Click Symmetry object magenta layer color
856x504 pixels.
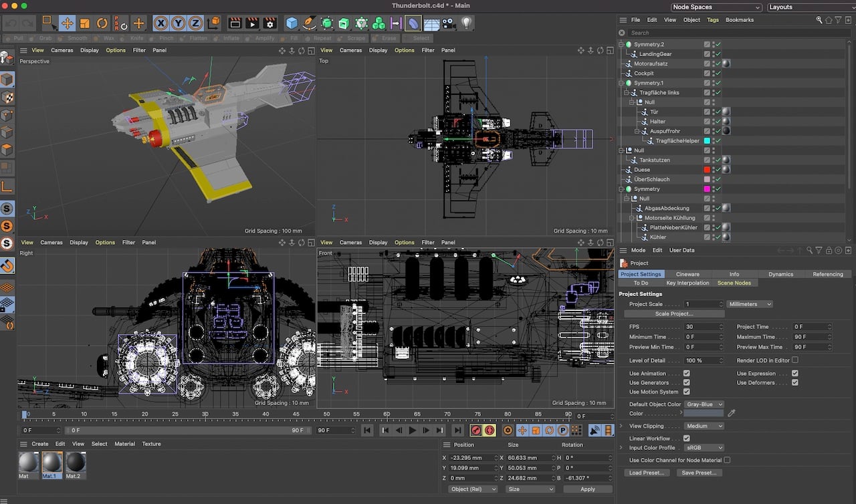coord(707,189)
